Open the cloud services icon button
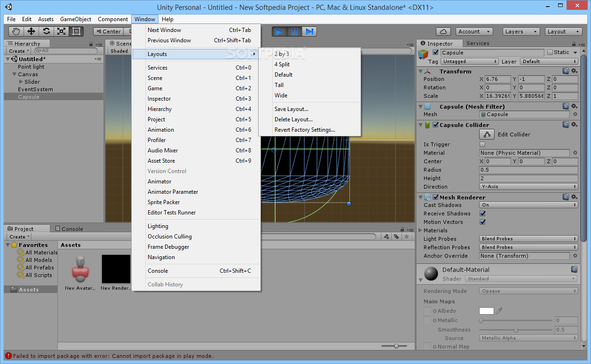Screen dimensions: 591x364 [443, 32]
